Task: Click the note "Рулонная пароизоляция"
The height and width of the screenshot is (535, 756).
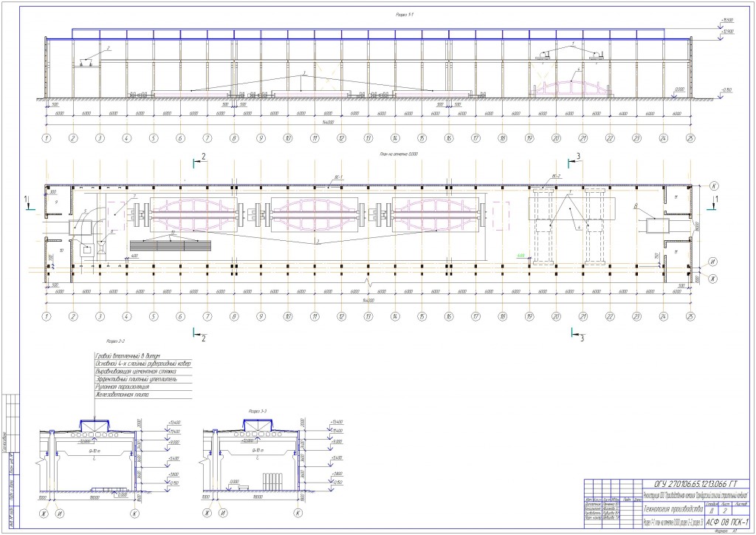Action: [123, 387]
